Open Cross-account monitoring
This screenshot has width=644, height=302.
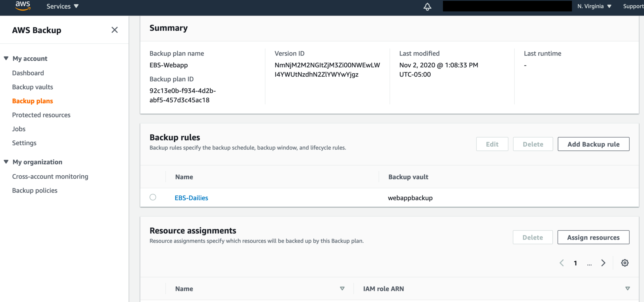click(50, 176)
